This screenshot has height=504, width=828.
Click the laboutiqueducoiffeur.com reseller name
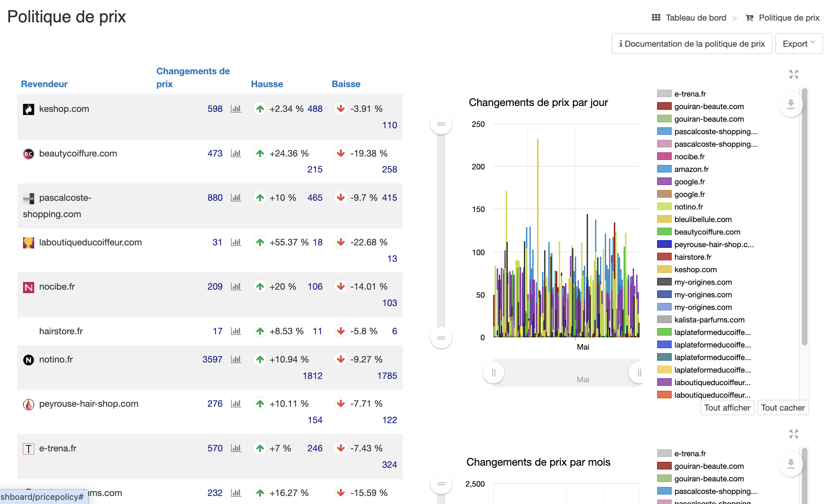(x=91, y=242)
